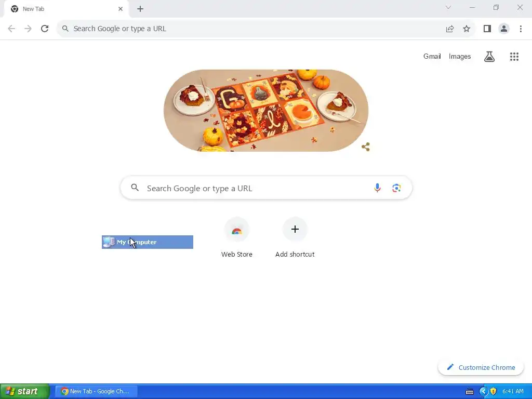Screen dimensions: 532x399
Task: Start voice search with the microphone
Action: click(x=377, y=188)
